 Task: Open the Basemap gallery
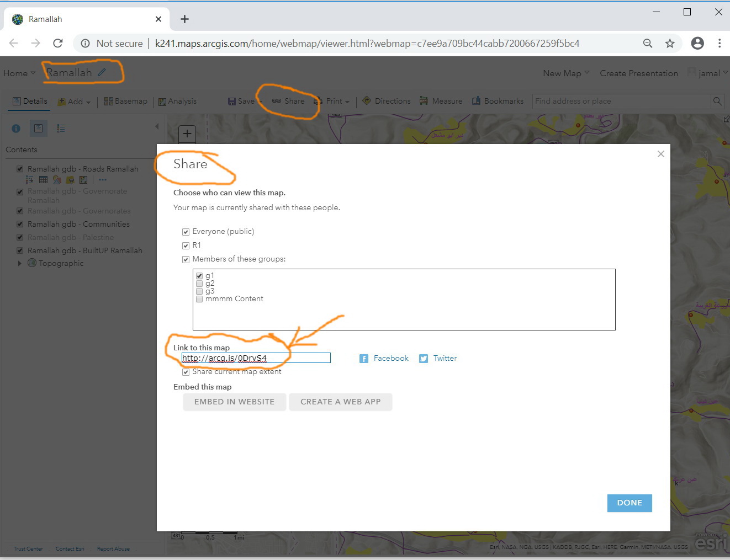[x=126, y=101]
